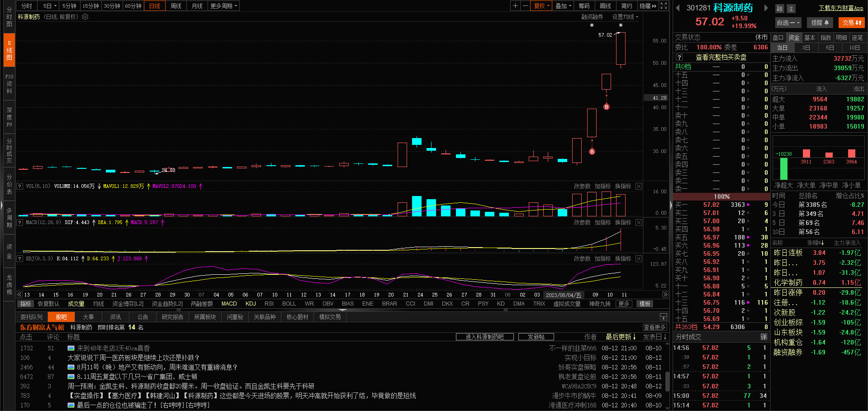Sort by 发表日 column
Image resolution: width=868 pixels, height=411 pixels.
[655, 337]
